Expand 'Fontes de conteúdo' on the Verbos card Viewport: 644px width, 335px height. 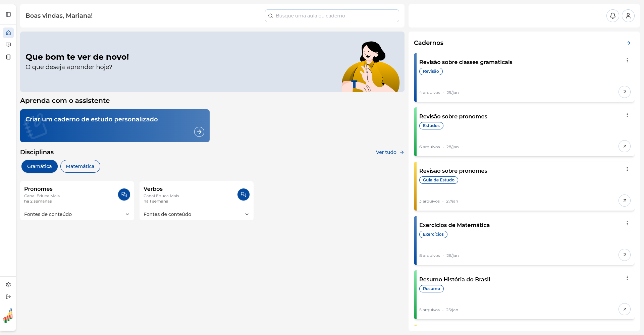click(196, 214)
